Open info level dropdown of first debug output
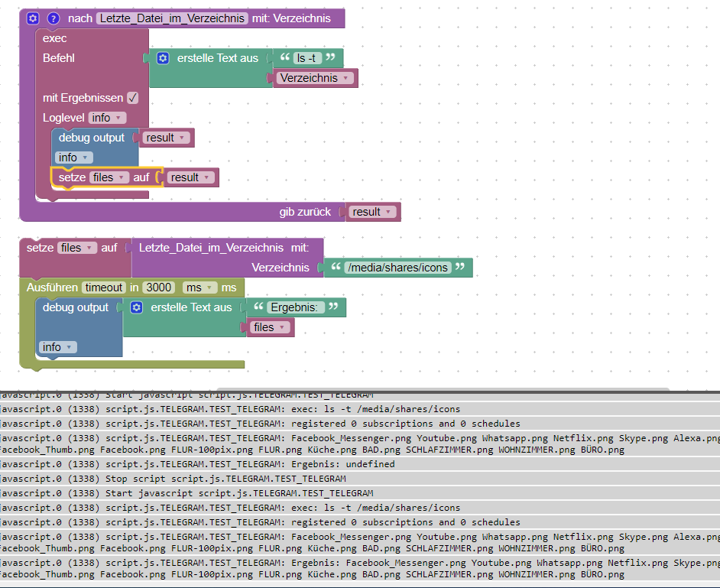The width and height of the screenshot is (720, 588). click(x=73, y=158)
